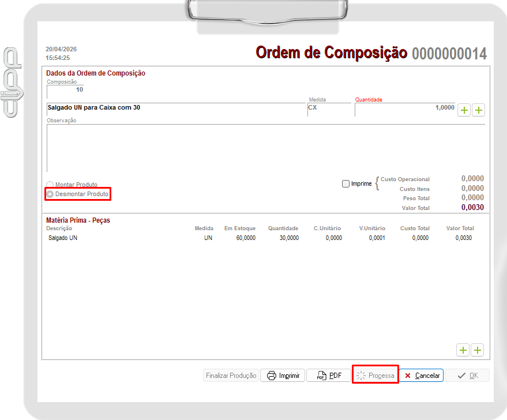507x420 pixels.
Task: Click the Quantidade field showing 1,0000
Action: click(405, 109)
